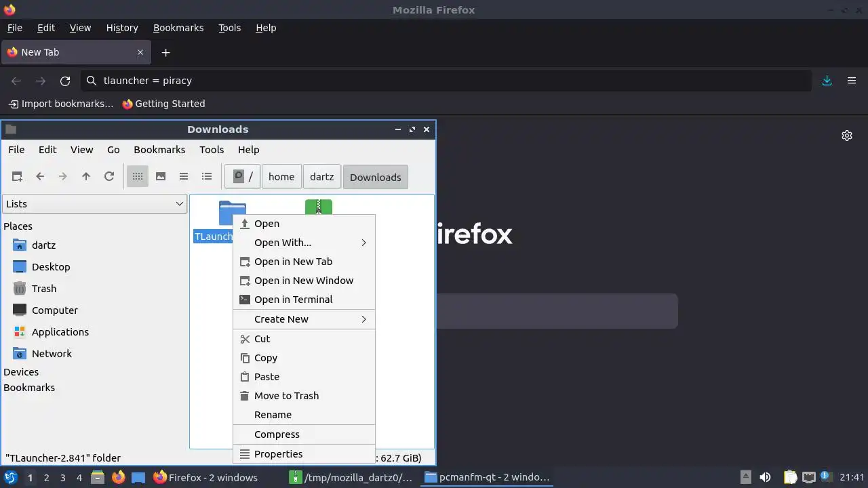Open Network in the Places sidebar
This screenshot has height=488, width=868.
point(52,354)
